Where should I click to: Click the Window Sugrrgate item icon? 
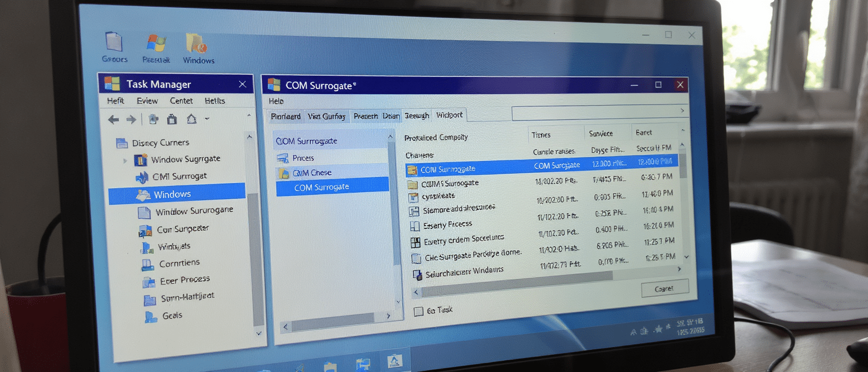click(x=141, y=160)
